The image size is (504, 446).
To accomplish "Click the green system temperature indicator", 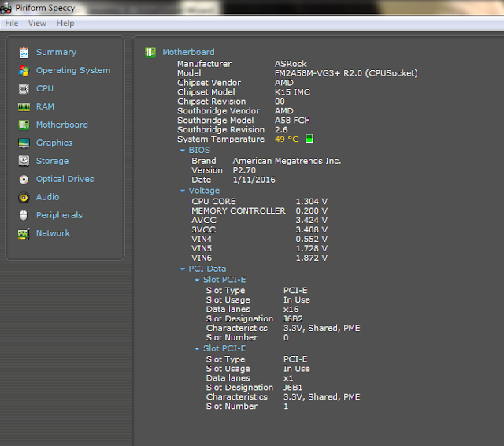I will [x=309, y=139].
